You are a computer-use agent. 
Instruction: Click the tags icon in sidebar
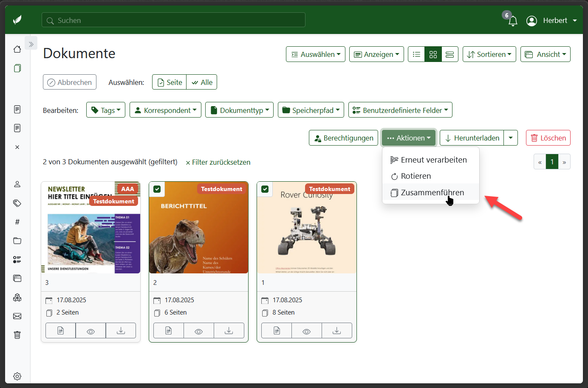17,203
